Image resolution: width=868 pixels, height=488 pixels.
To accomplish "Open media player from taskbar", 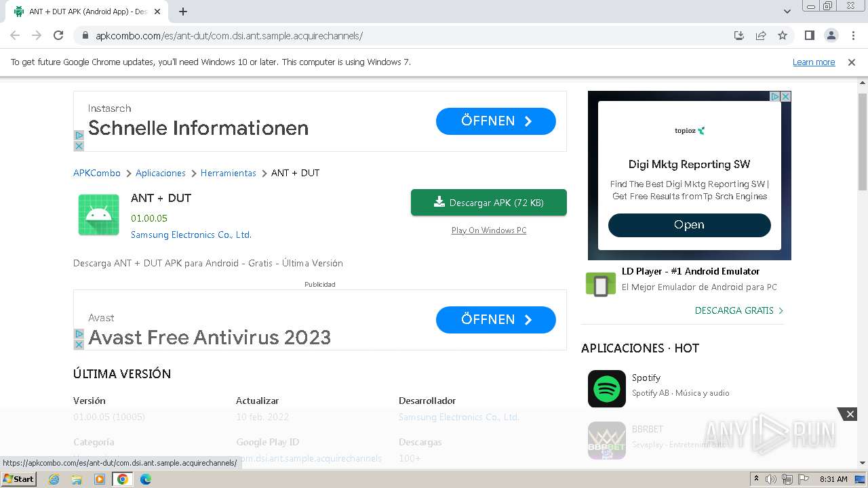I will (x=100, y=479).
